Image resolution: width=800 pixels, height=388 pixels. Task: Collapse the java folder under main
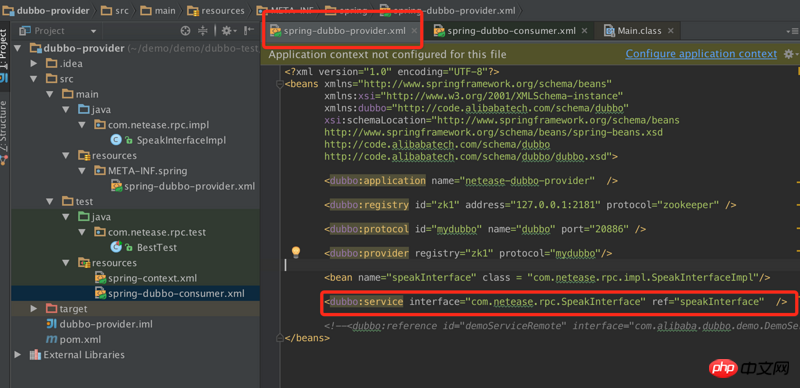tap(66, 110)
